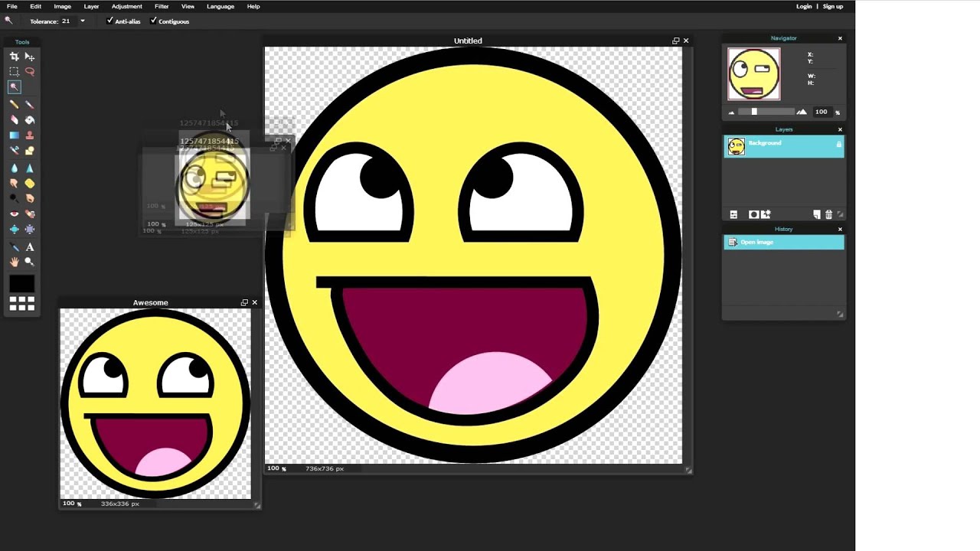This screenshot has width=980, height=551.
Task: Select the Type tool
Action: (30, 246)
